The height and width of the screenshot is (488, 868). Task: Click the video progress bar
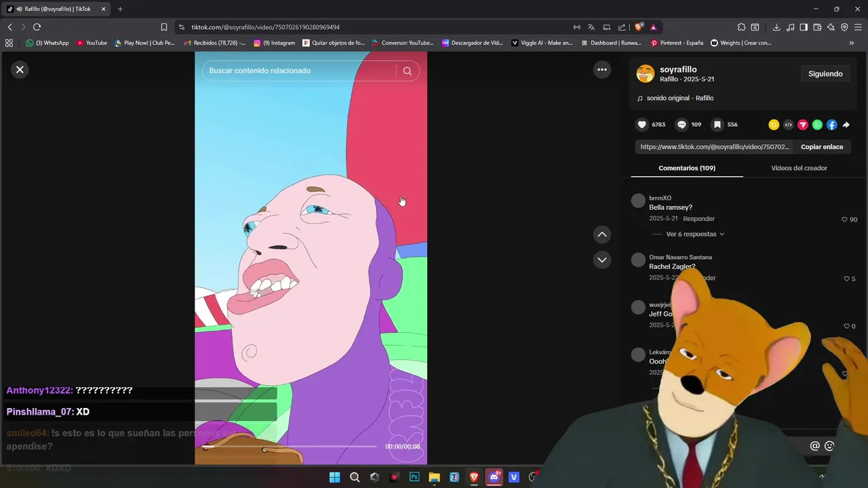click(x=290, y=447)
